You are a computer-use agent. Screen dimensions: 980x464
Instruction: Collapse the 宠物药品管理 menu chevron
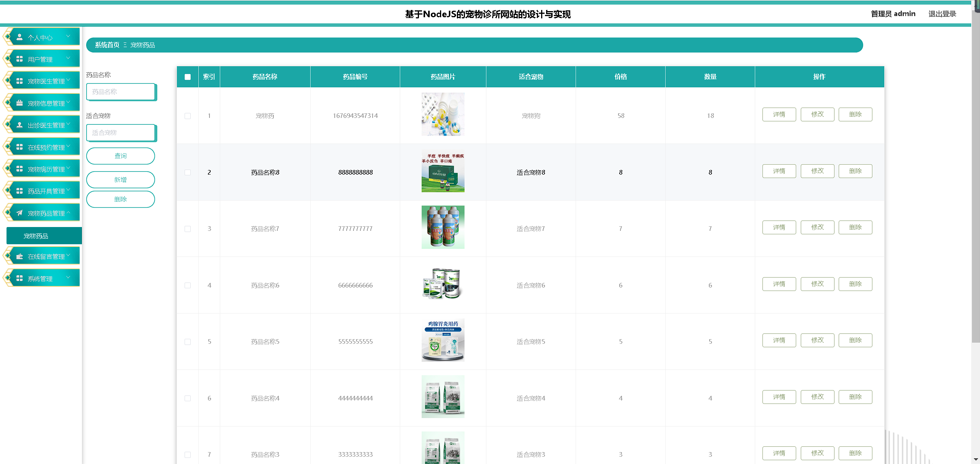[x=69, y=212]
